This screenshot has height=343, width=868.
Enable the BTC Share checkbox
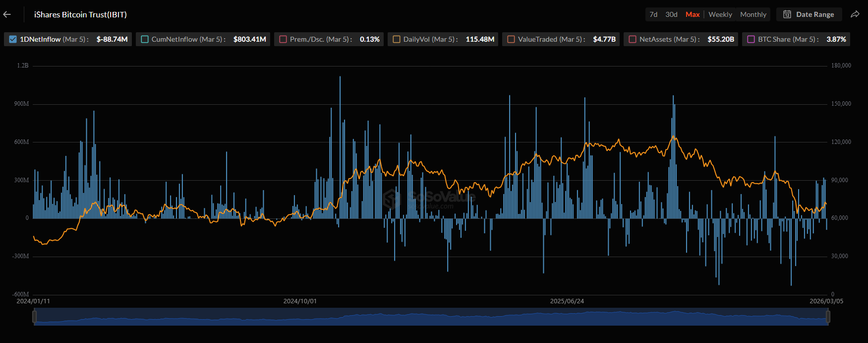point(751,39)
